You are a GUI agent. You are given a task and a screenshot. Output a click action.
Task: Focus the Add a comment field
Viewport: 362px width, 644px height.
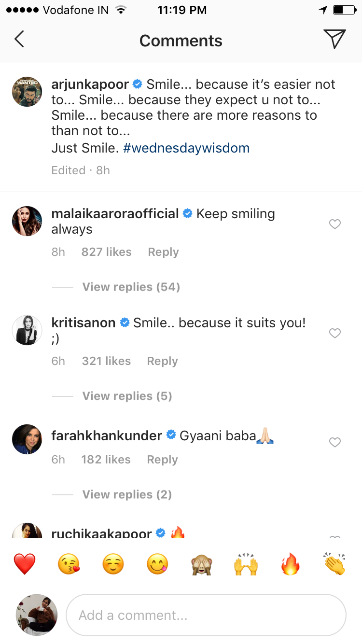(206, 615)
